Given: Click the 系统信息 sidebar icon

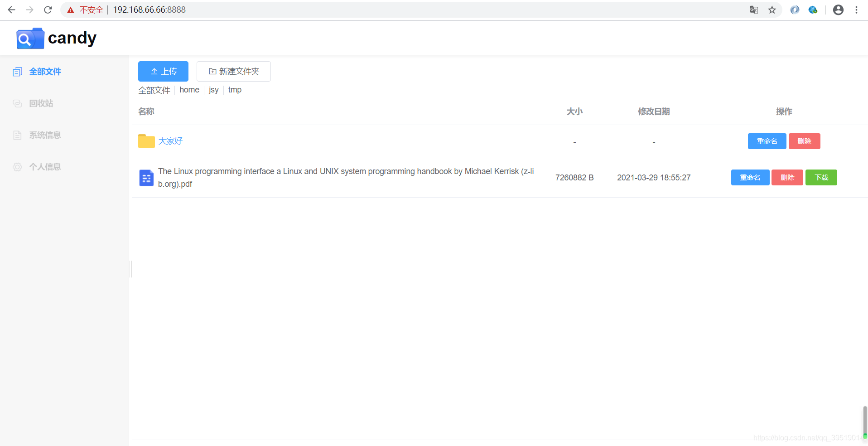Looking at the screenshot, I should tap(17, 135).
